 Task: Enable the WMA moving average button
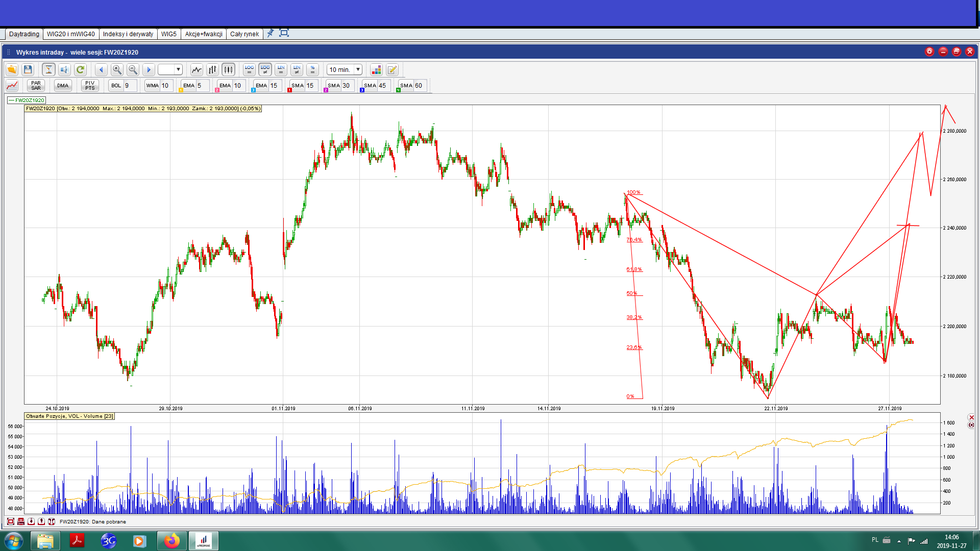(x=153, y=86)
